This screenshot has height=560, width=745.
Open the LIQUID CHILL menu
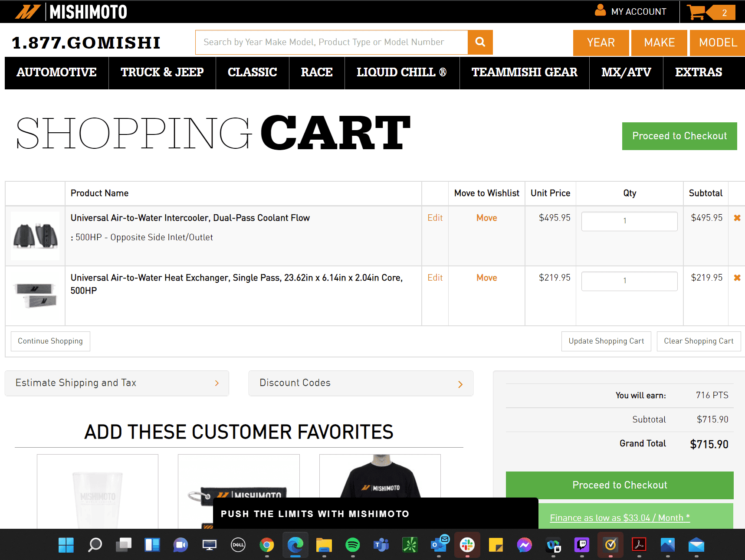402,73
